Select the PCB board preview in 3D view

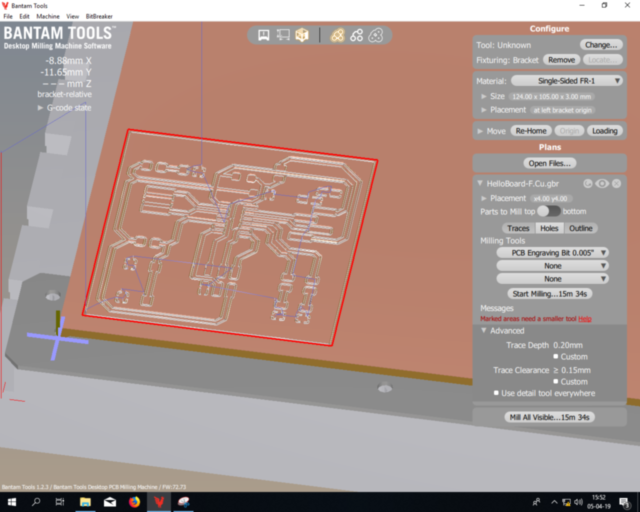pos(230,237)
